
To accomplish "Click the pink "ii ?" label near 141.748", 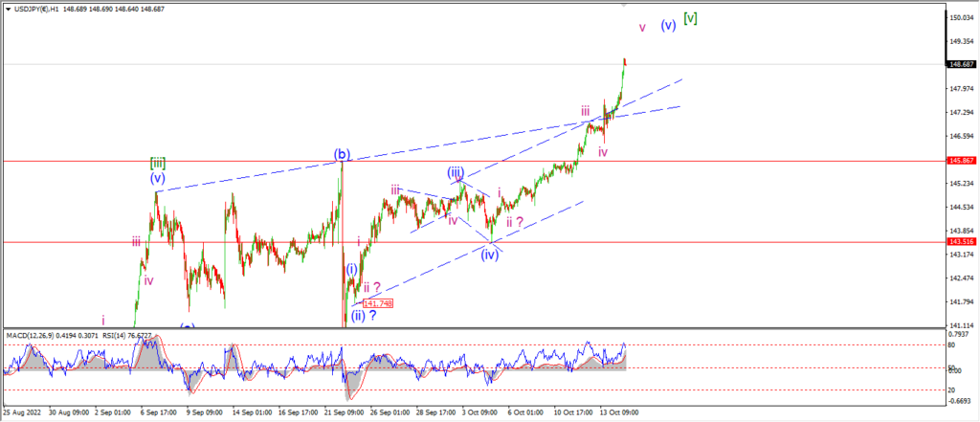I will tap(372, 286).
